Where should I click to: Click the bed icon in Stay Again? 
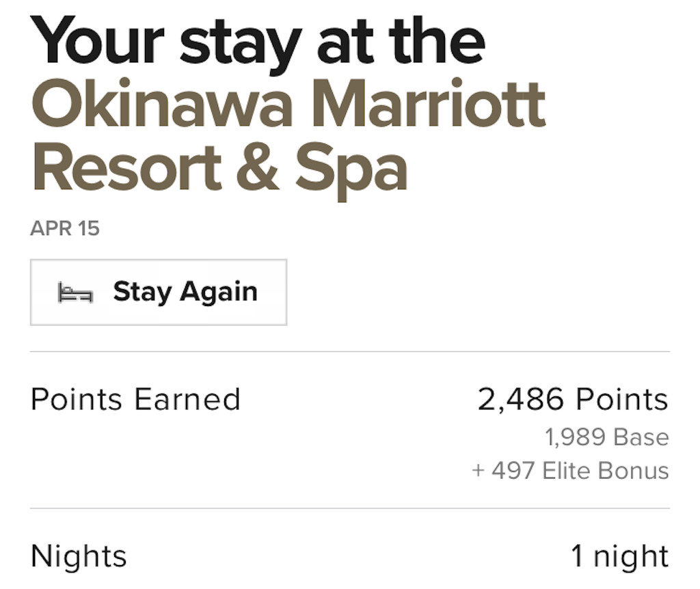(x=75, y=292)
